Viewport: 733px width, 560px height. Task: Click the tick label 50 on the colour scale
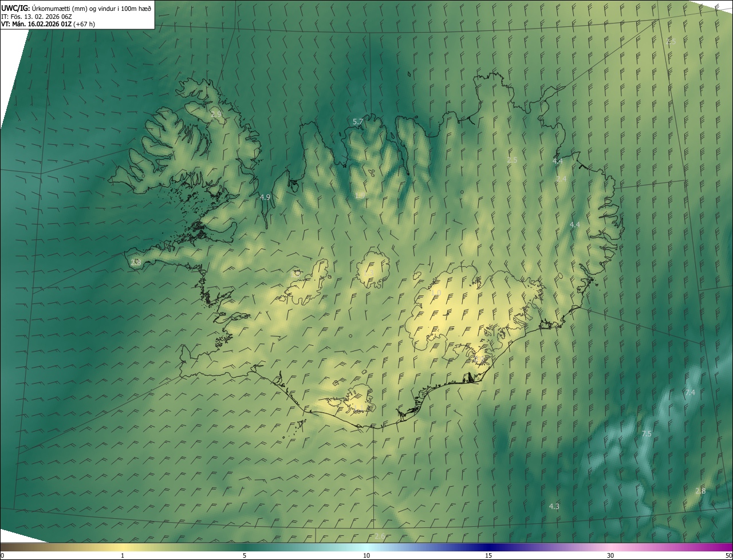[728, 555]
